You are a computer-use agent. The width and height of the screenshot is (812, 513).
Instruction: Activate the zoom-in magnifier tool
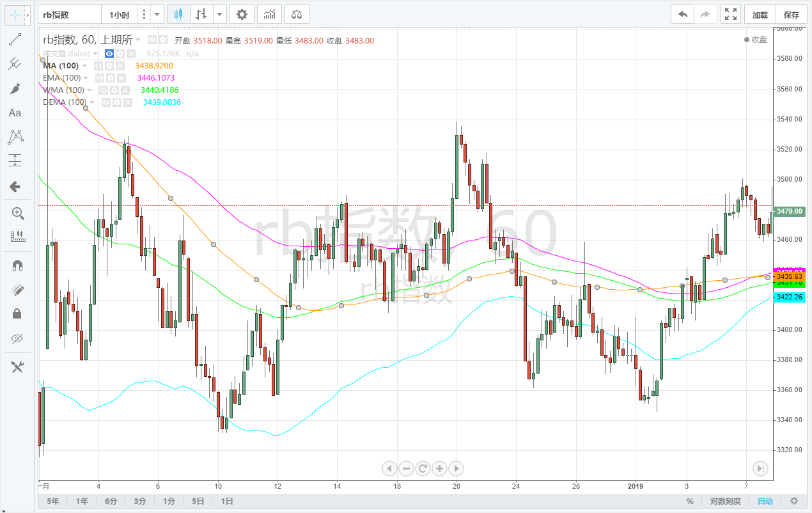pos(18,213)
